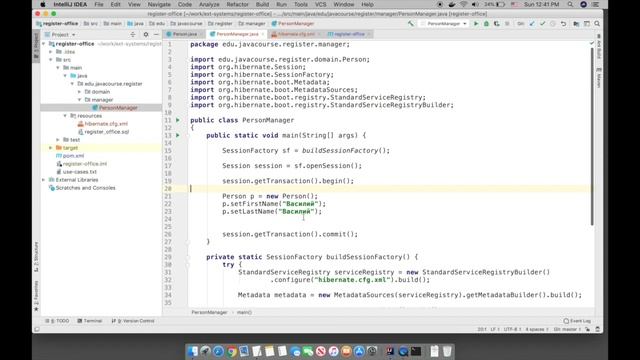Collapse the manager package arrow
The width and height of the screenshot is (640, 360).
point(80,100)
